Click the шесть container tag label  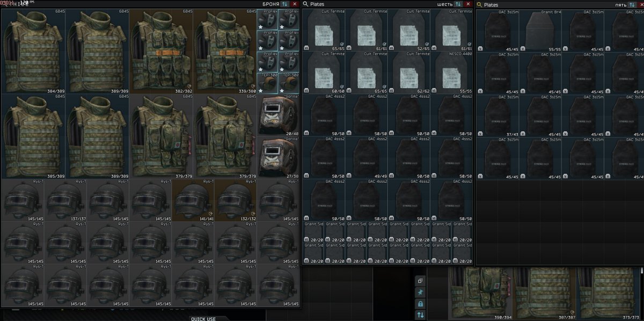click(x=445, y=4)
